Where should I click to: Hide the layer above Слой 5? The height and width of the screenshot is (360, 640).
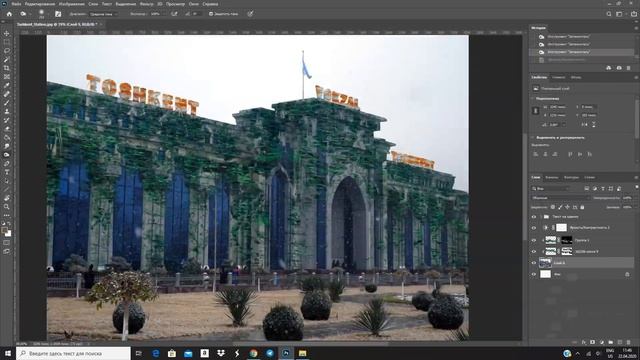(x=534, y=251)
